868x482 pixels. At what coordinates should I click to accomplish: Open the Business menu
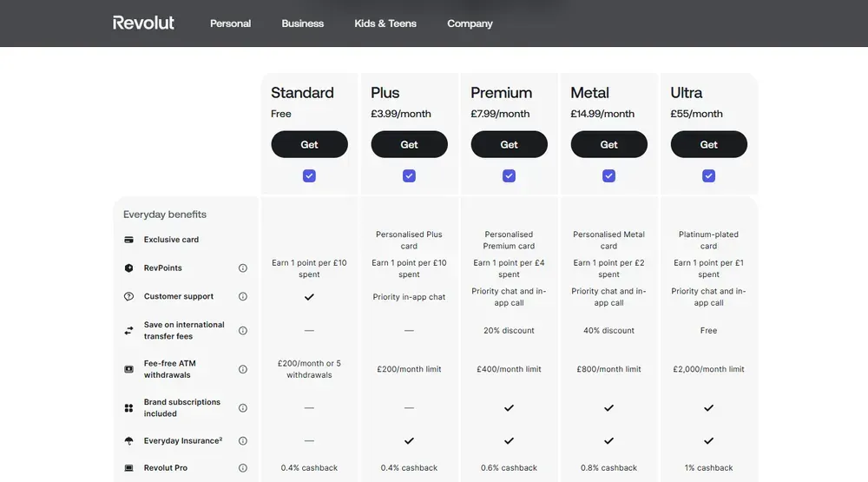pos(302,23)
